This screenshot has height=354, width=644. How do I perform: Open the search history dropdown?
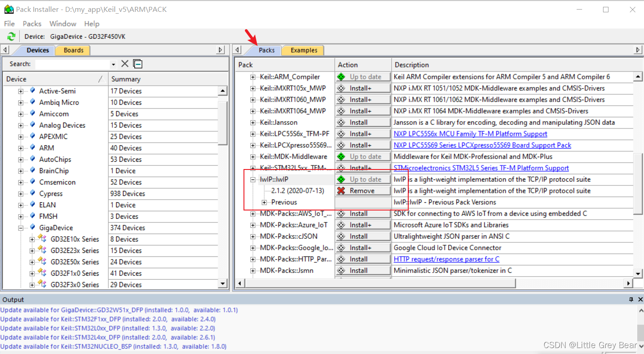click(113, 64)
